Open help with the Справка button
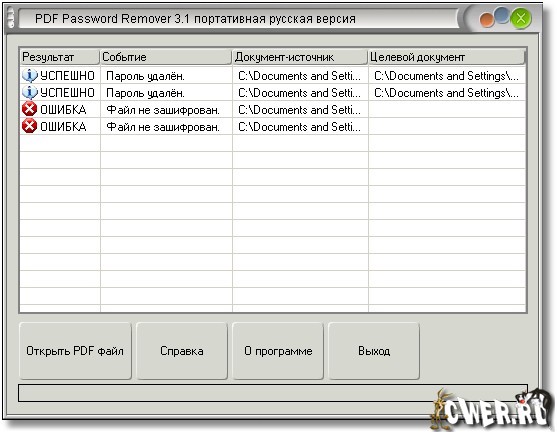 point(182,351)
